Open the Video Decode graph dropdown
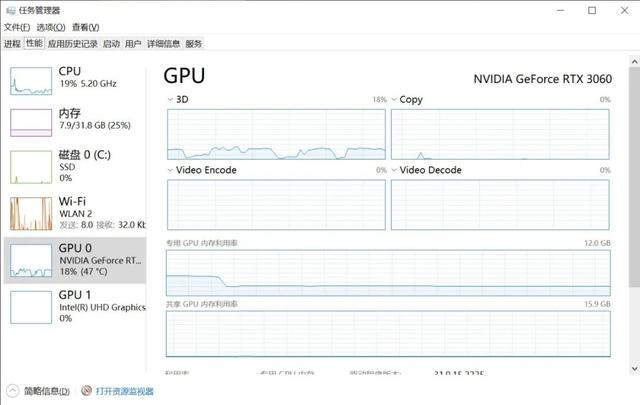Viewport: 640px width, 405px height. click(394, 170)
